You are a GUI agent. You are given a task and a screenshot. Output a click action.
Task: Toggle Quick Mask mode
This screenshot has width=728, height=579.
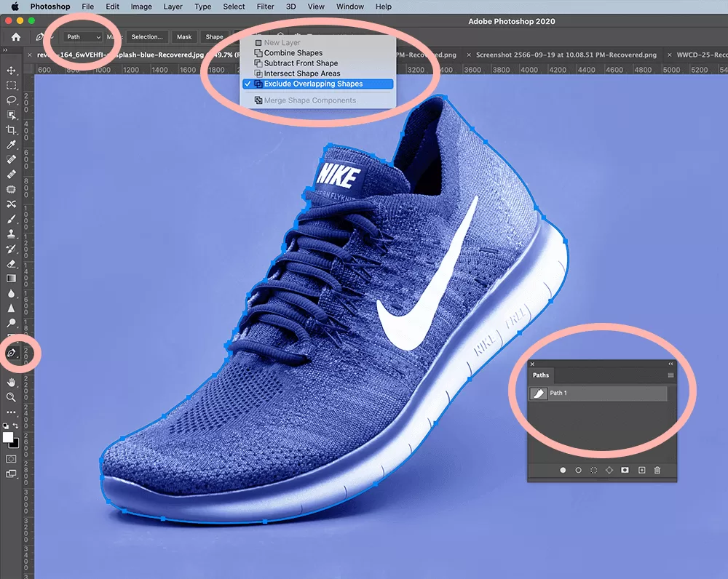[11, 459]
